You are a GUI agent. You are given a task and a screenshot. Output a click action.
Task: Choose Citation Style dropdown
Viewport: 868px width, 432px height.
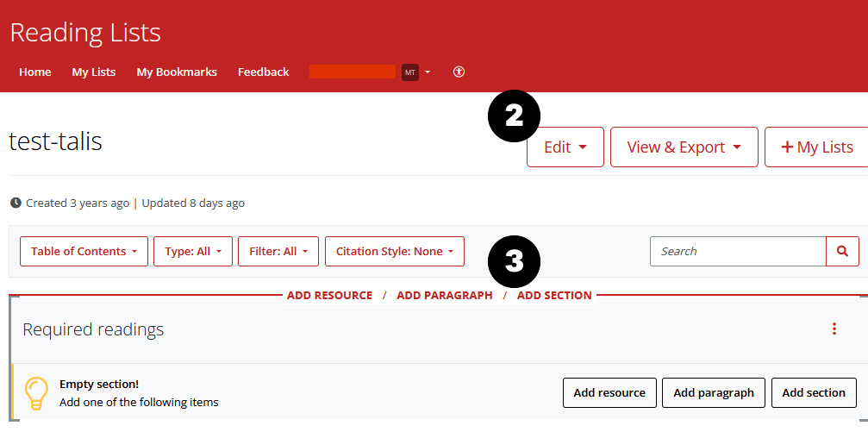394,252
